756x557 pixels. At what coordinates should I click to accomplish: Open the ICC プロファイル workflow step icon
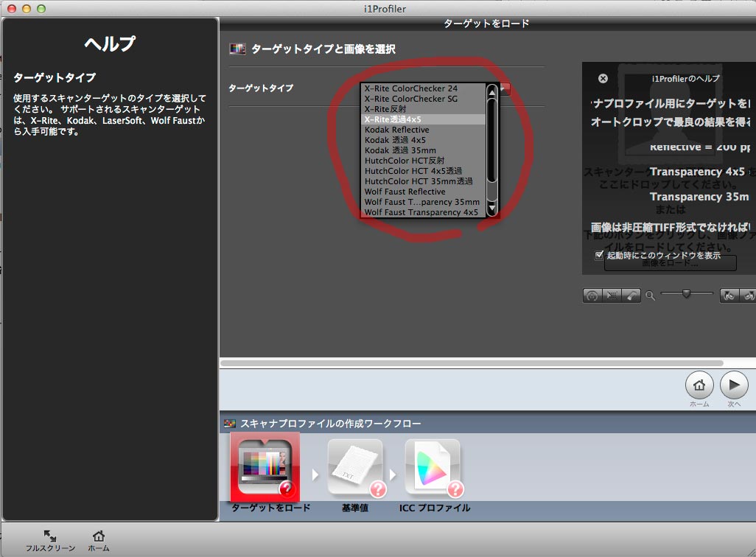434,468
